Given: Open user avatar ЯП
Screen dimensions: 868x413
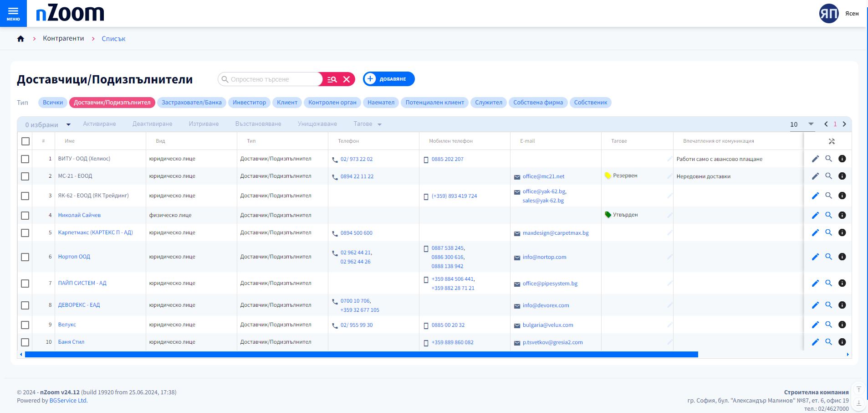Looking at the screenshot, I should [828, 13].
